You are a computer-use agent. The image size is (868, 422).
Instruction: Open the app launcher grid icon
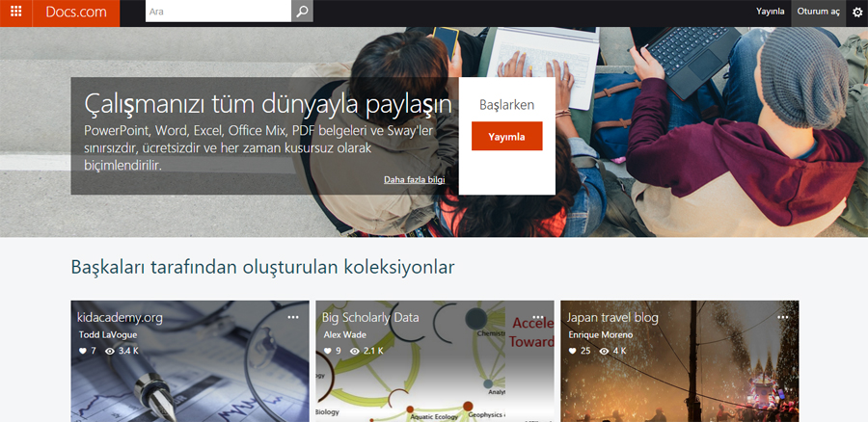pyautogui.click(x=15, y=13)
